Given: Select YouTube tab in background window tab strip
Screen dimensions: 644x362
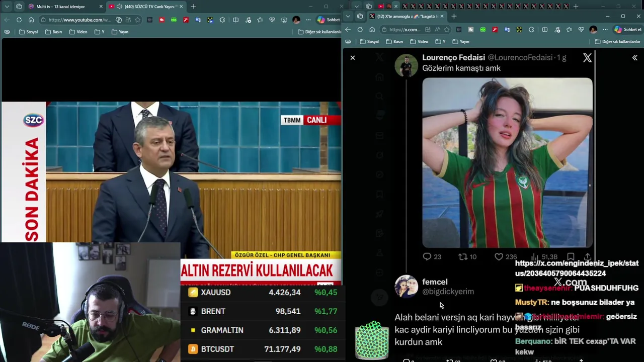Looking at the screenshot, I should click(380, 7).
